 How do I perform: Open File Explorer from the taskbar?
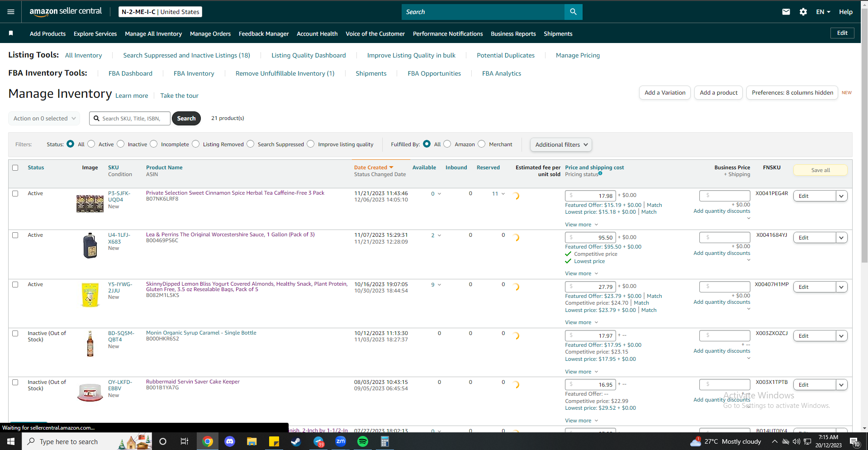[252, 441]
